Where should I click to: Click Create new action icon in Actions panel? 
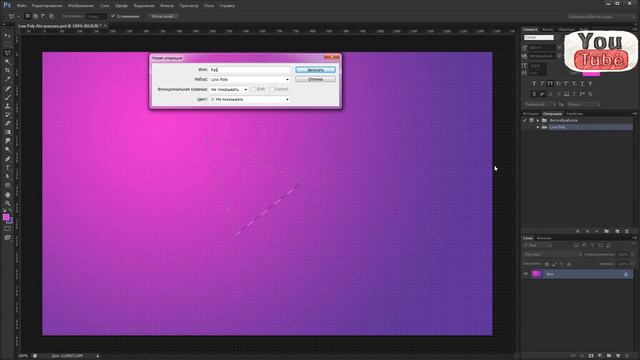point(617,231)
